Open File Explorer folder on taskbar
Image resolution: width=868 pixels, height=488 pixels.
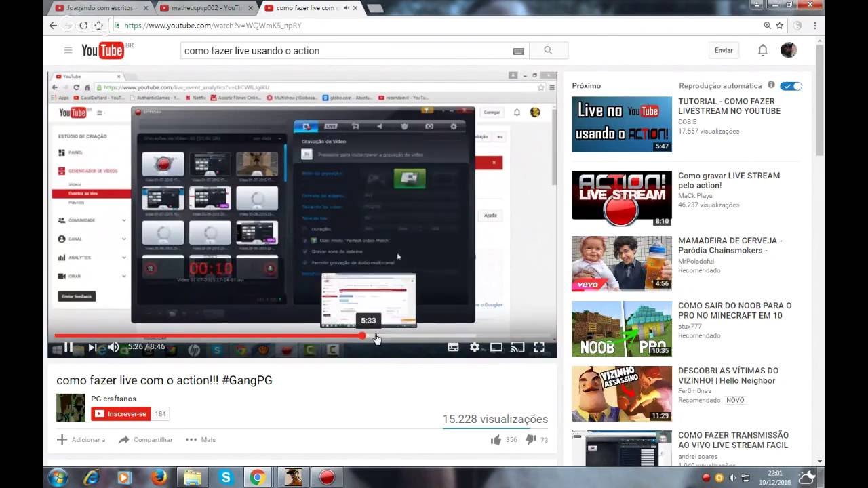pos(192,477)
